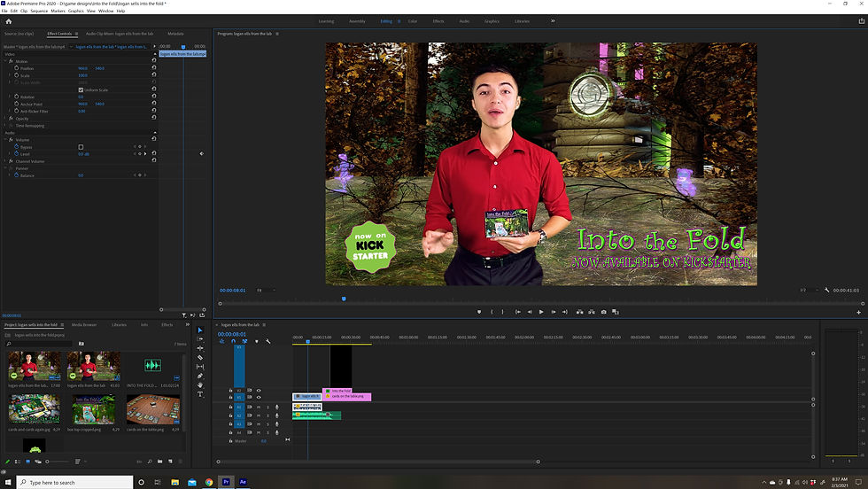The image size is (868, 489).
Task: Toggle V1 track output eye
Action: click(x=259, y=397)
